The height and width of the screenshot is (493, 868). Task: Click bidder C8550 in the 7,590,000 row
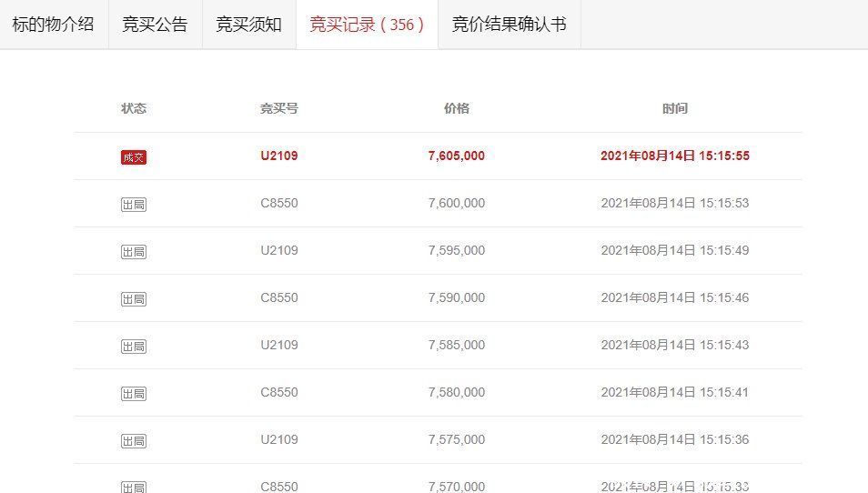click(279, 297)
